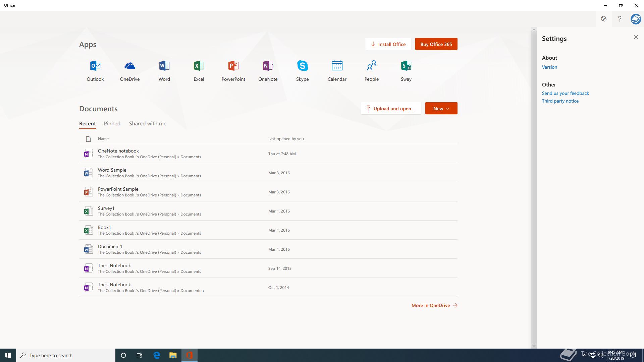This screenshot has width=644, height=362.
Task: Open the Book1 workbook
Action: [x=268, y=230]
